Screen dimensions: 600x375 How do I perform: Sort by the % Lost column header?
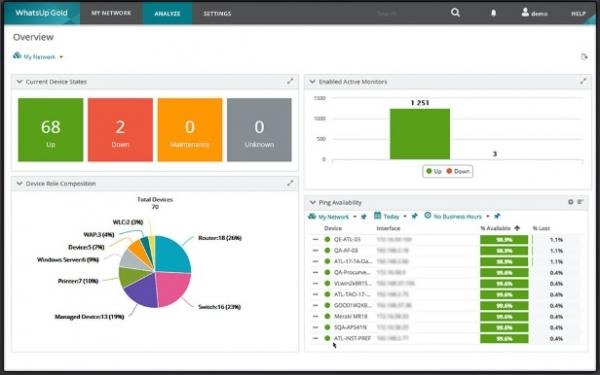(x=541, y=228)
